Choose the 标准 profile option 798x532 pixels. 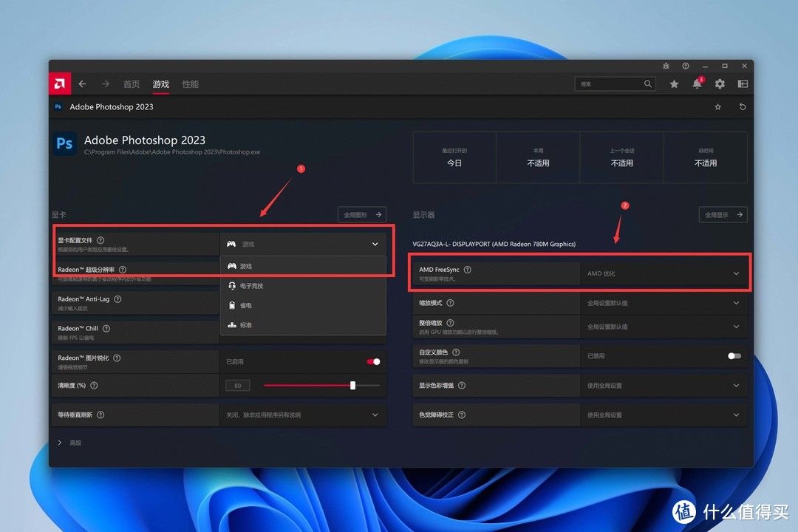tap(303, 325)
